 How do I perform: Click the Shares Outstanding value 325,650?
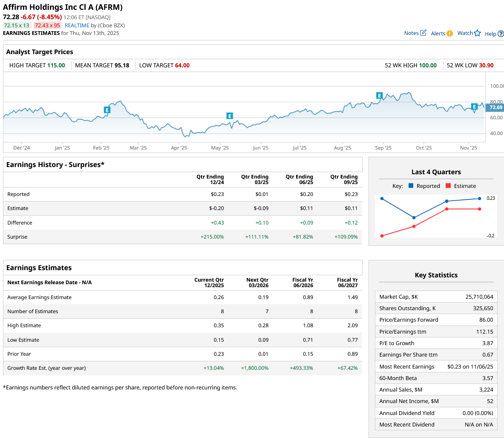483,308
